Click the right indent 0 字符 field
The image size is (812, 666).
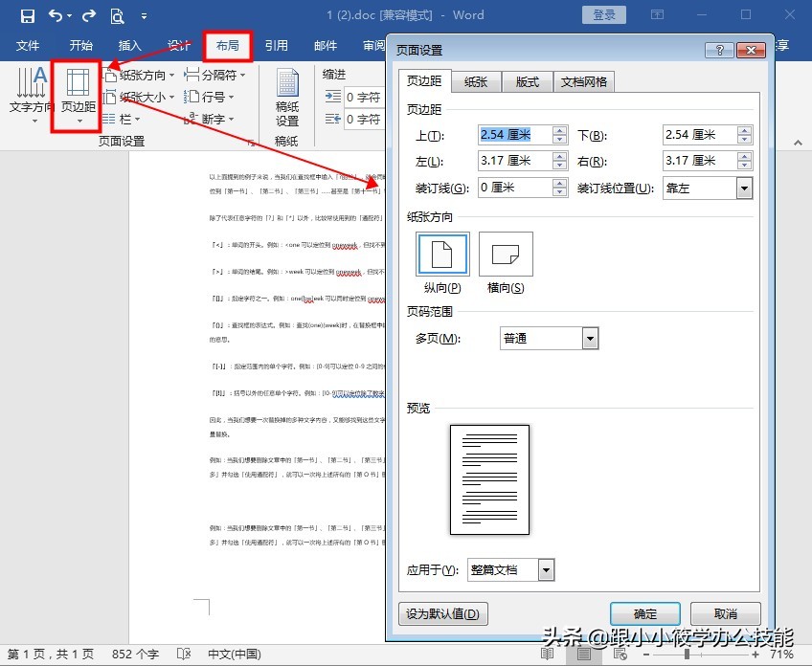click(x=365, y=119)
